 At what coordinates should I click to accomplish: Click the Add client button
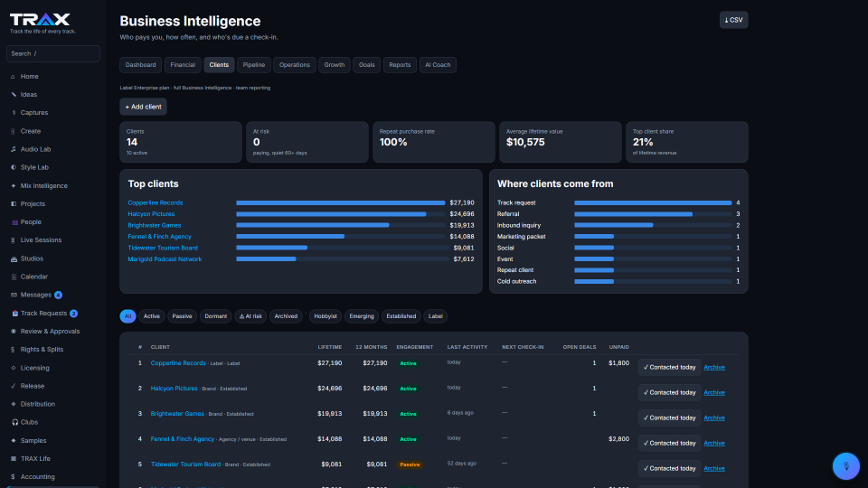(x=144, y=107)
